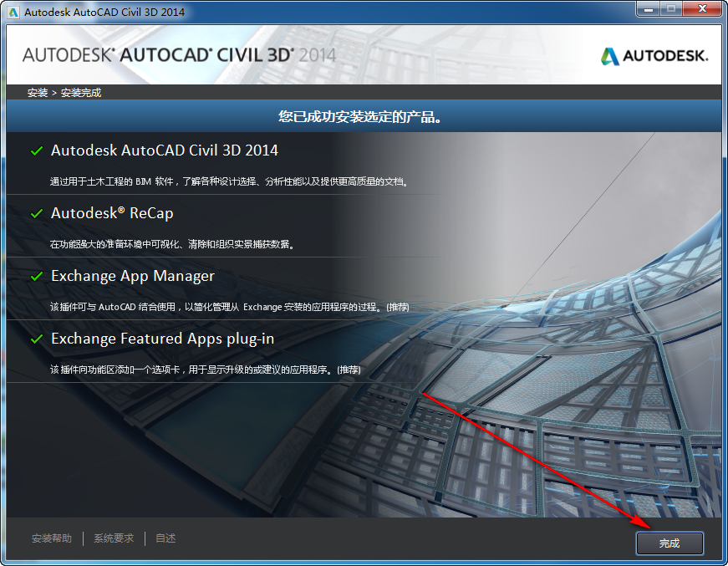728x566 pixels.
Task: Click the 安装完成 breadcrumb item
Action: [x=81, y=93]
